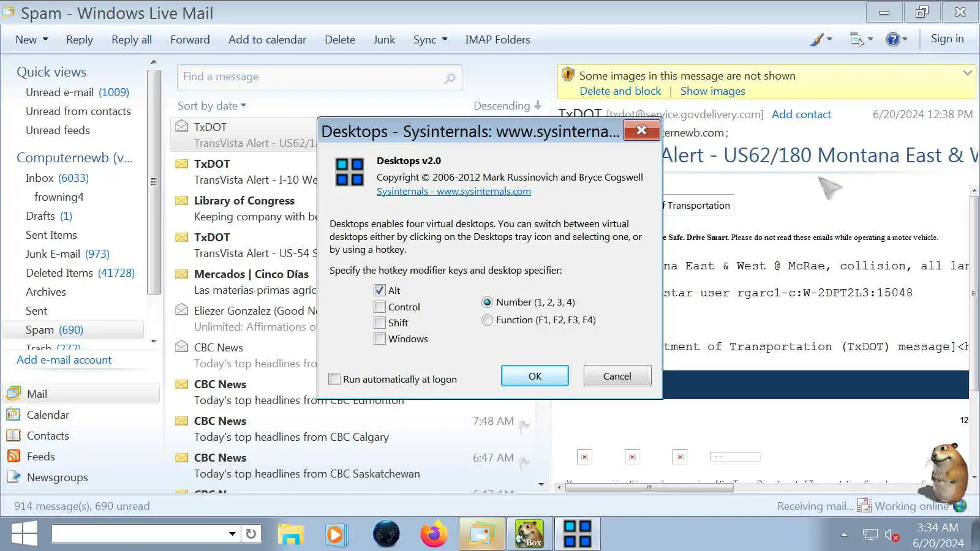Enable the Shift modifier checkbox
The width and height of the screenshot is (980, 551).
coord(380,323)
